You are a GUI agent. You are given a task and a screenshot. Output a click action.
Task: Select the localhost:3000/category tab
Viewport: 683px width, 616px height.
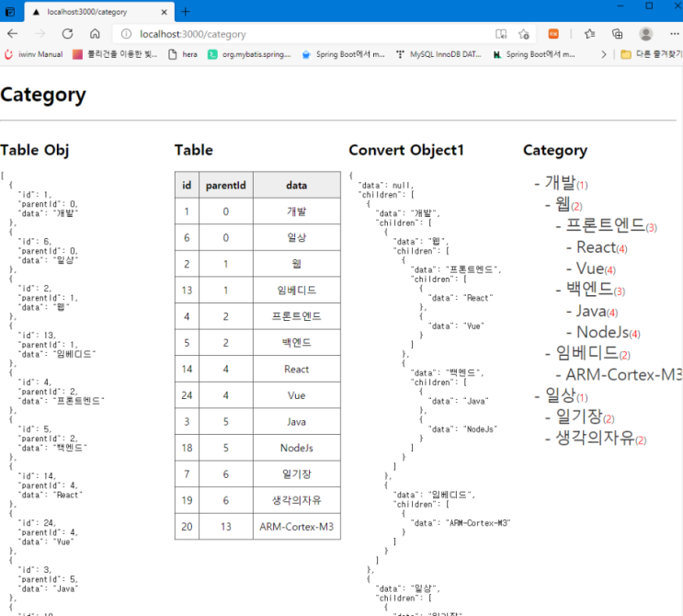[x=99, y=12]
